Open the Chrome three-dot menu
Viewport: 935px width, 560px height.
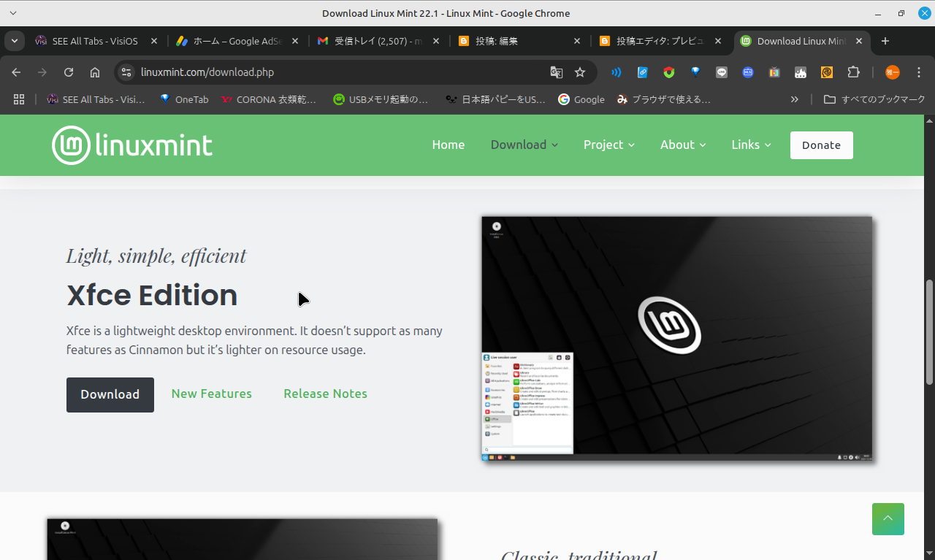coord(919,72)
